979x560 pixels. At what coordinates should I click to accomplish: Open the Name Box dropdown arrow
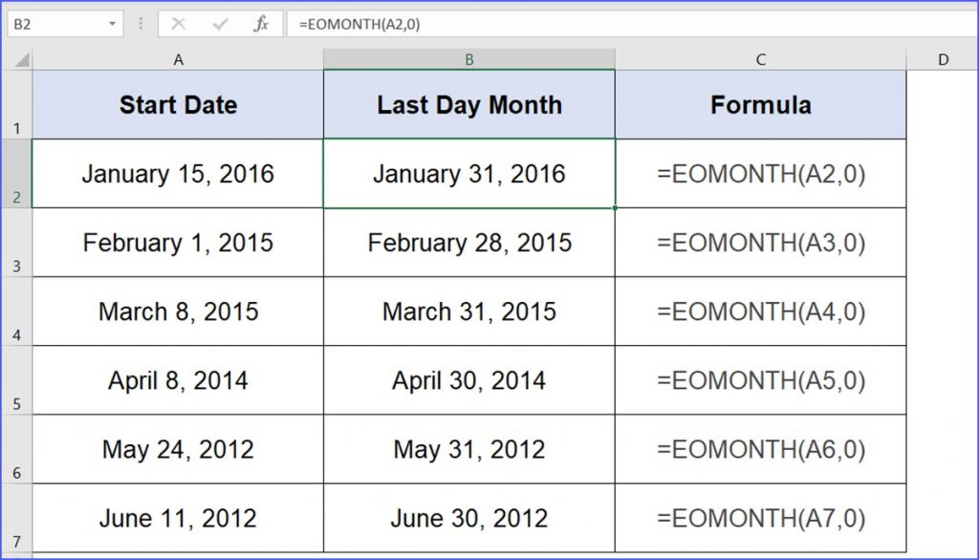click(x=113, y=24)
